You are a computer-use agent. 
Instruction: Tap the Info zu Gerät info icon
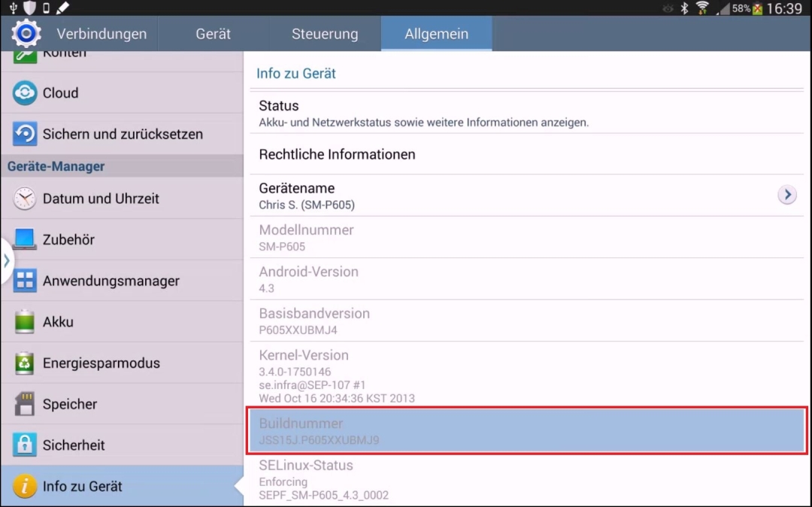[x=24, y=486]
